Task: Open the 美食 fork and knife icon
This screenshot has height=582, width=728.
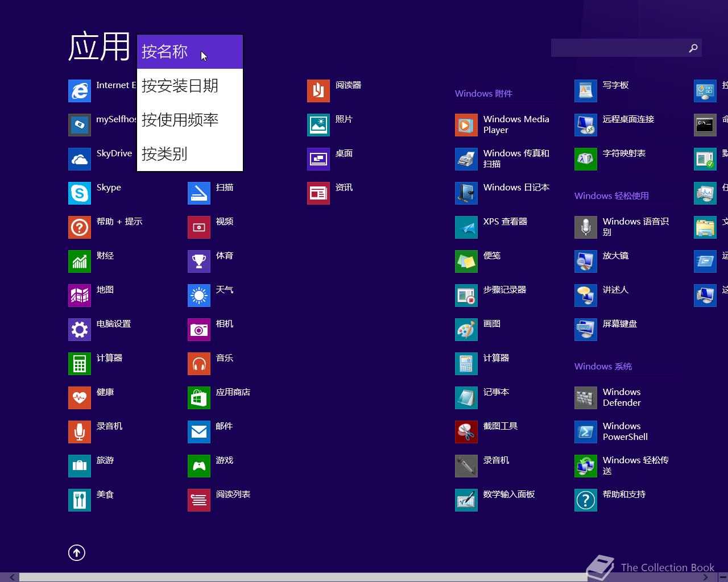Action: click(x=80, y=500)
